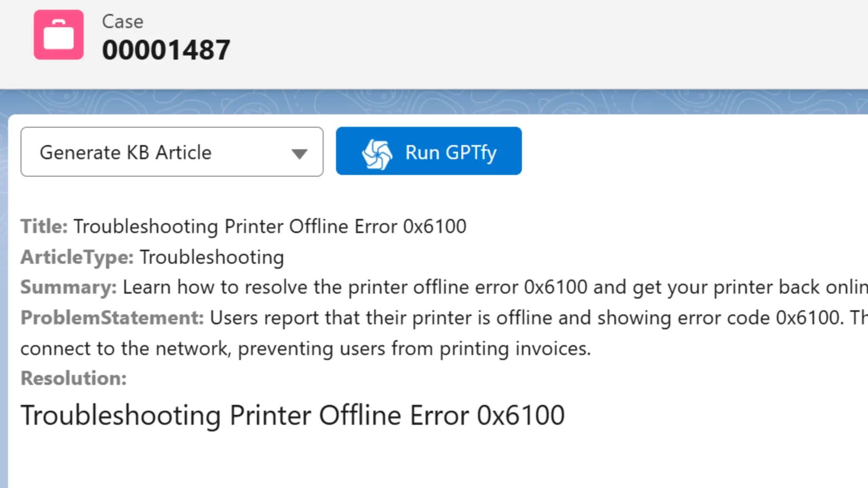Click the dropdown arrow beside Generate KB Article

299,153
